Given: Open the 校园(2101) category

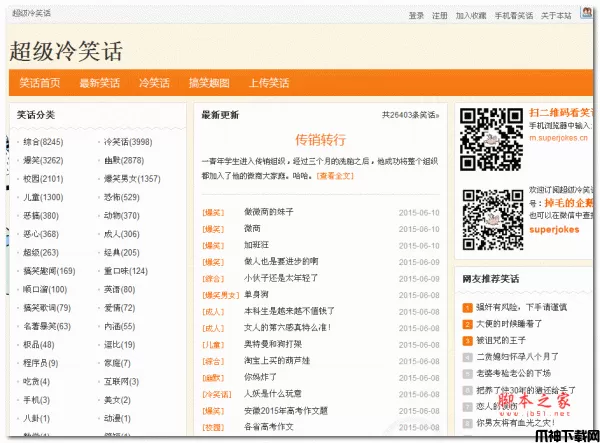Looking at the screenshot, I should (x=43, y=179).
